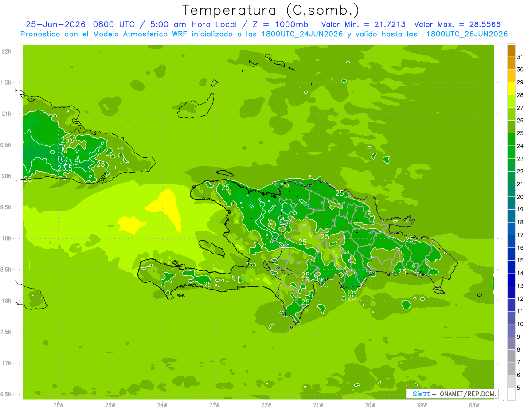Click the valid-until time '1800UTC_26JUN2026'
This screenshot has width=532, height=411.
click(x=467, y=34)
